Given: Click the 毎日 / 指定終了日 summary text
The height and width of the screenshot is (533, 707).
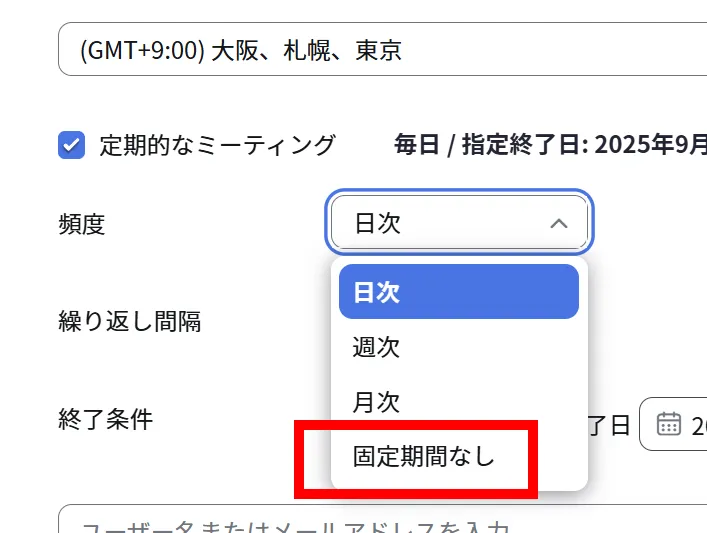Looking at the screenshot, I should click(x=550, y=145).
